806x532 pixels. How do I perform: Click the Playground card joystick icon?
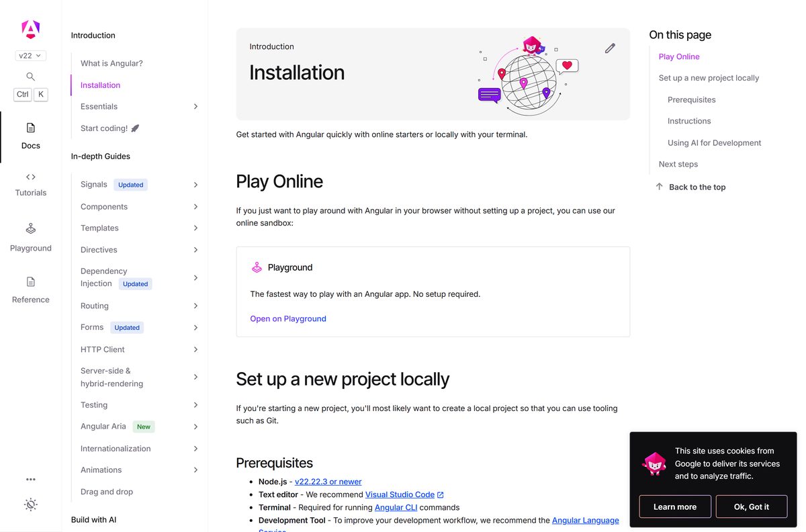[x=257, y=267]
